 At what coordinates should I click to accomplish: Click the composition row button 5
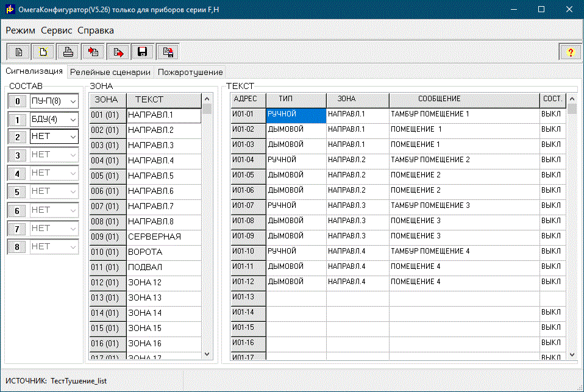17,192
